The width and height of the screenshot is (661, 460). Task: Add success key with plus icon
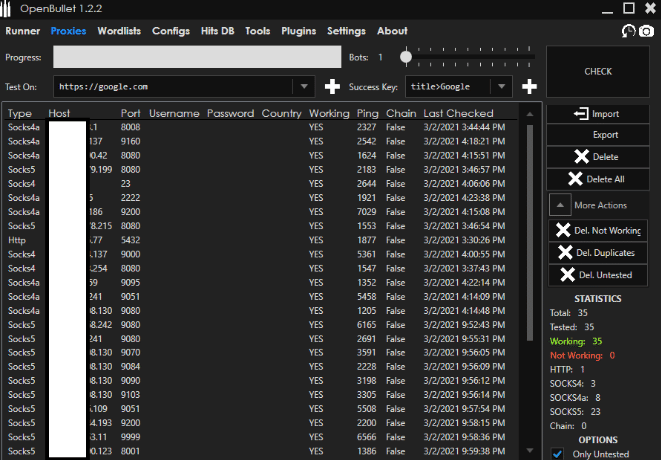pyautogui.click(x=529, y=87)
